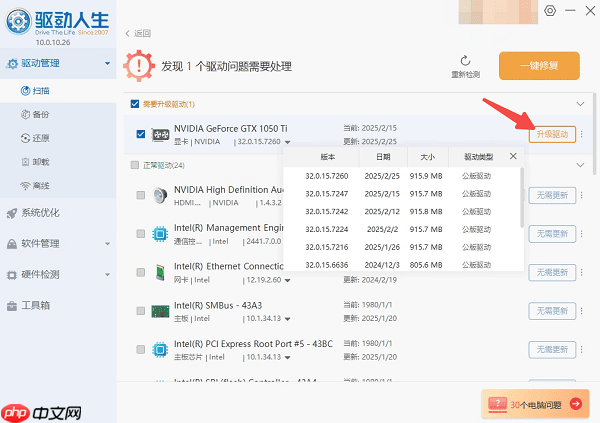Click the date column header (日期) in popup
600x423 pixels.
click(x=383, y=157)
